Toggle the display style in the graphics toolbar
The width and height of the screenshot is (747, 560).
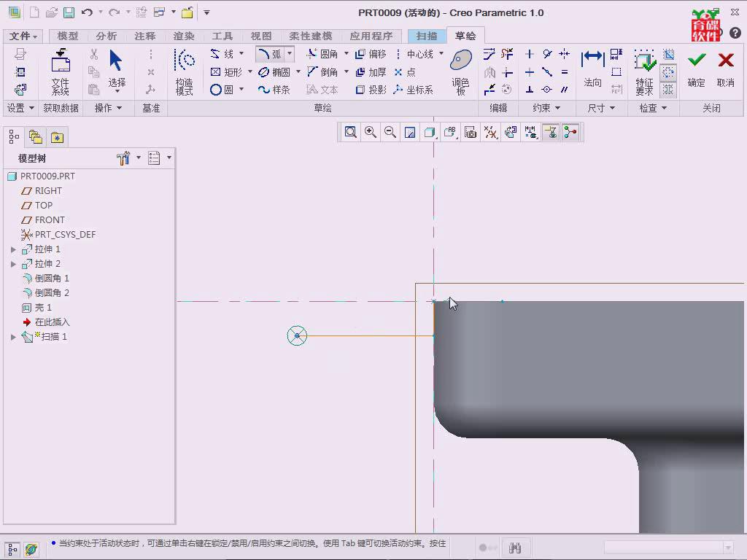tap(430, 132)
